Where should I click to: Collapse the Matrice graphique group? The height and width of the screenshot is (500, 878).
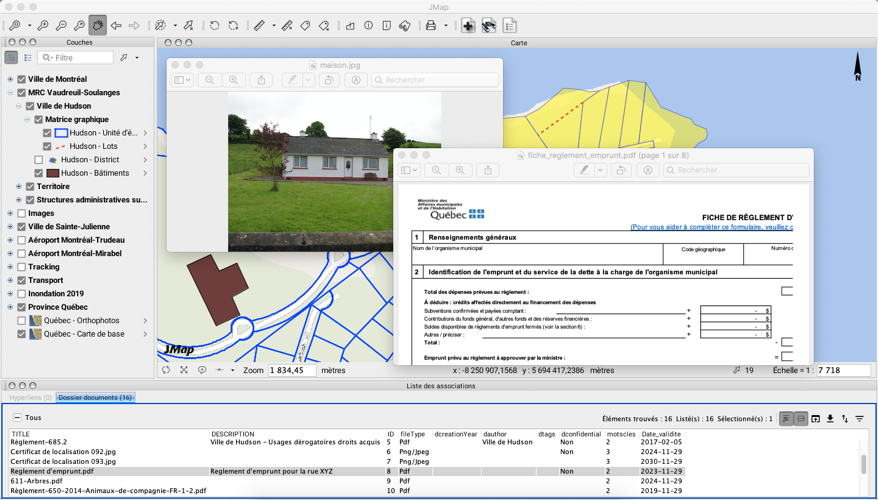click(x=27, y=120)
